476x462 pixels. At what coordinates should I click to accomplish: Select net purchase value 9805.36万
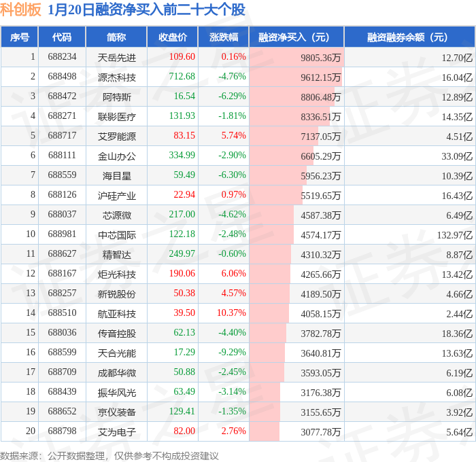point(320,58)
